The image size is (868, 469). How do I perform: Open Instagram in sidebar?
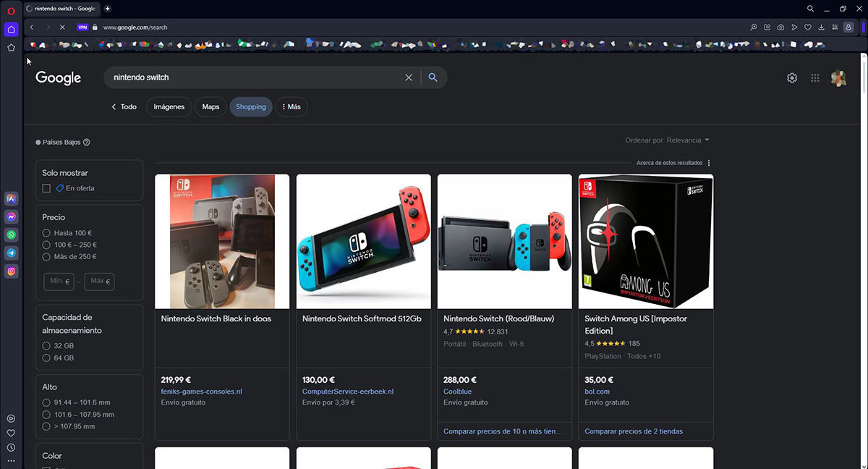pyautogui.click(x=11, y=271)
